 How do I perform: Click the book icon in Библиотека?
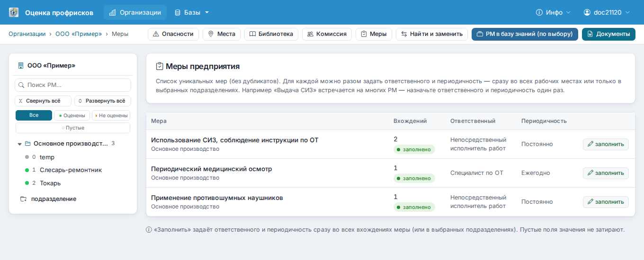(x=252, y=34)
